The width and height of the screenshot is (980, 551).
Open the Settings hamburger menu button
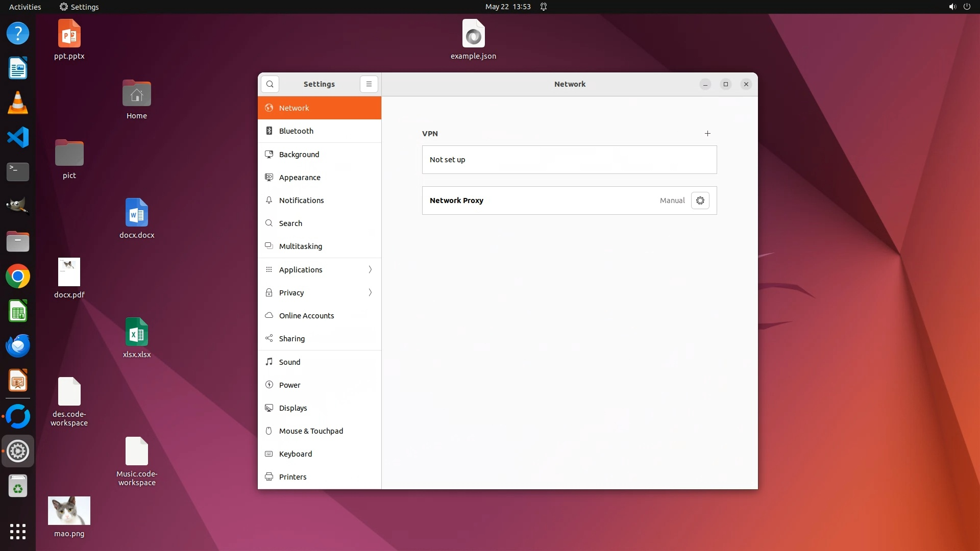[369, 84]
